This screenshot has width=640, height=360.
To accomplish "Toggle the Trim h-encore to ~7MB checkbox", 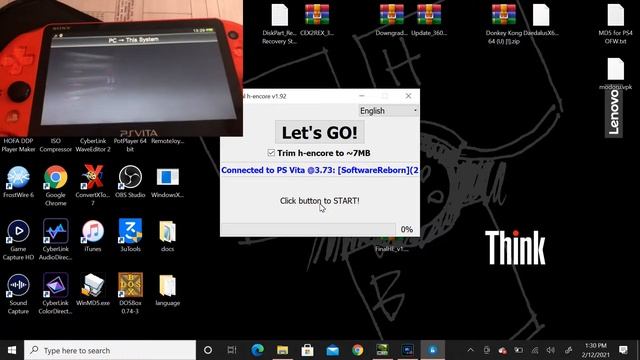I will click(x=271, y=153).
